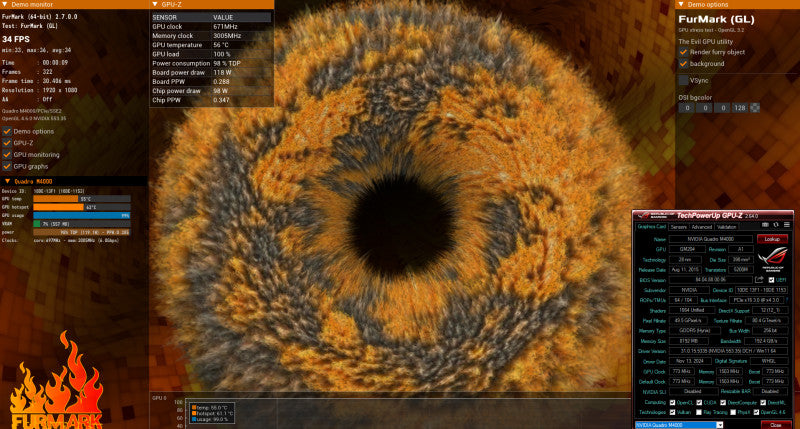Toggle the OpenCL checkbox in GPU-Z
The height and width of the screenshot is (429, 800).
672,402
